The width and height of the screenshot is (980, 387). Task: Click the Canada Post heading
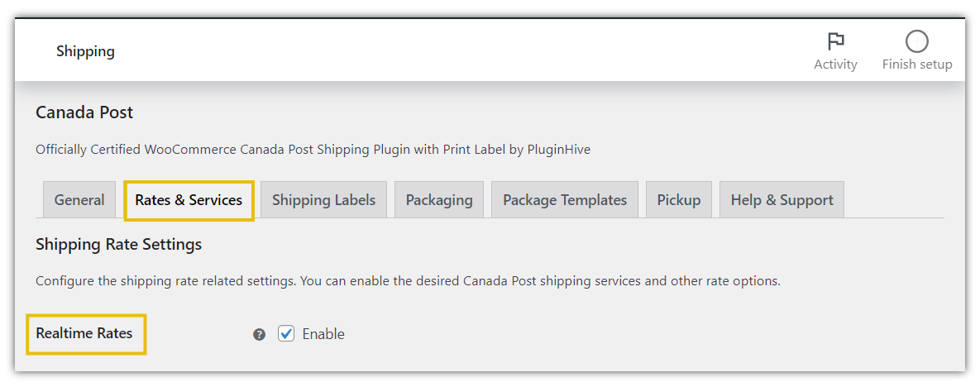click(x=84, y=112)
